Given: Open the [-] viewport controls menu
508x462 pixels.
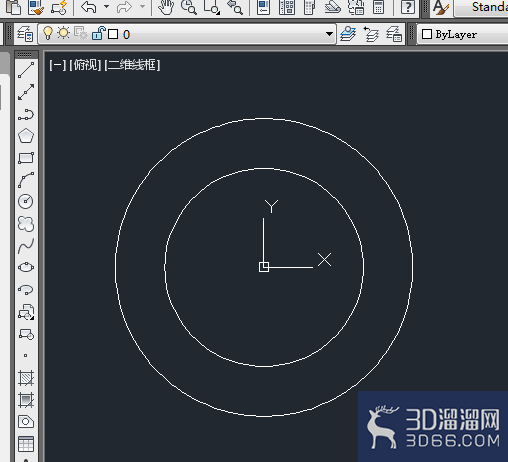Looking at the screenshot, I should pos(57,65).
